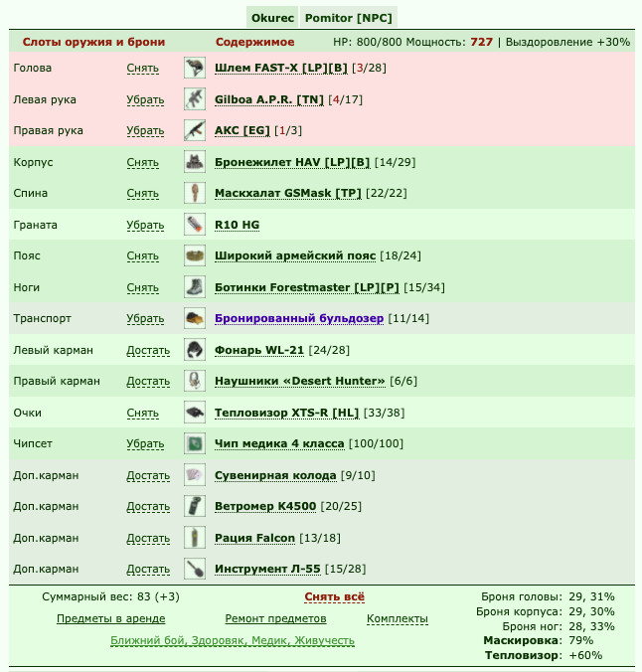Click the Gilboa A.P.R. rifle icon
This screenshot has height=672, width=642.
coord(195,99)
